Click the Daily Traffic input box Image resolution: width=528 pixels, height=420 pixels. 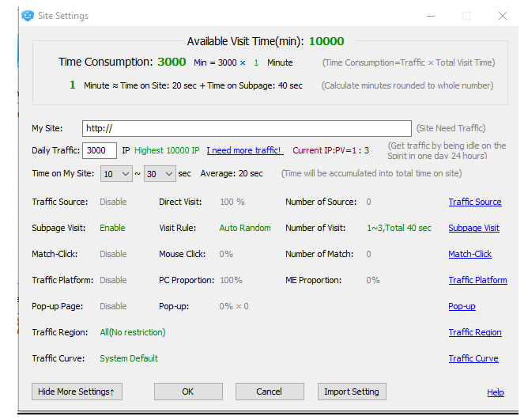100,150
